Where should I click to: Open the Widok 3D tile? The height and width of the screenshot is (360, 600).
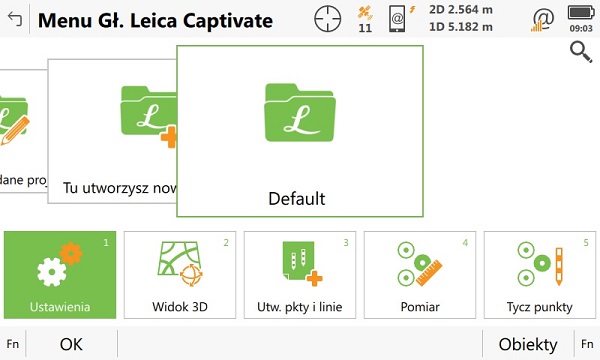(x=180, y=275)
